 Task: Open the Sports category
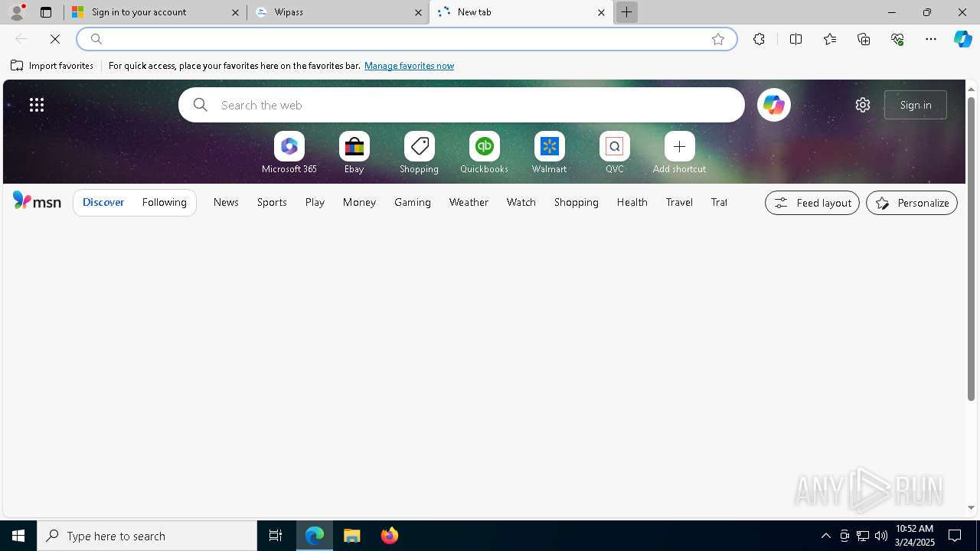tap(272, 202)
